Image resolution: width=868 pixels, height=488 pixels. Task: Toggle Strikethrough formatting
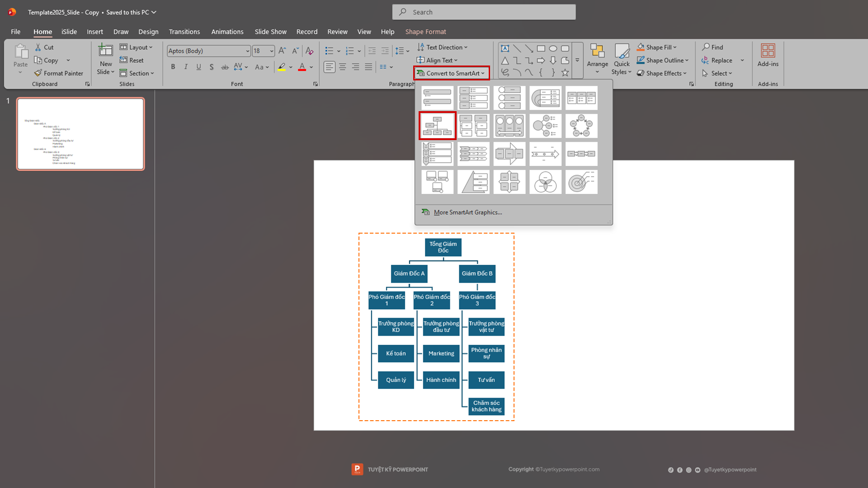[x=225, y=67]
